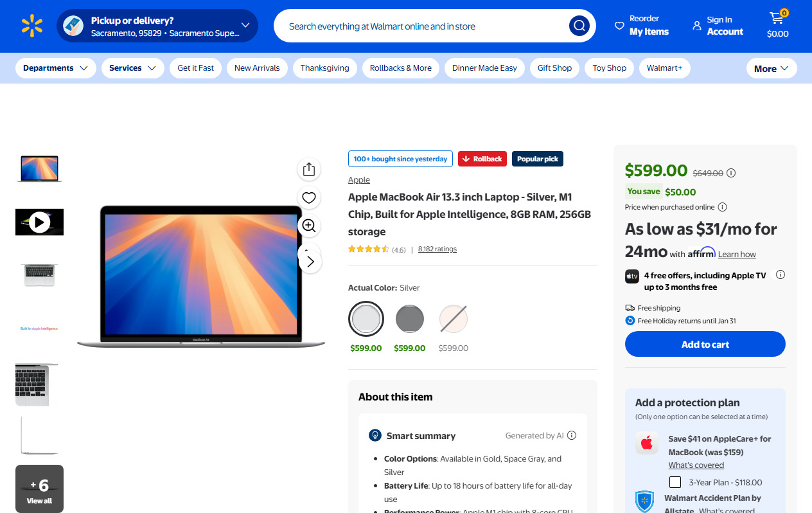The height and width of the screenshot is (513, 812).
Task: Open the 8,182 ratings link
Action: [x=437, y=249]
